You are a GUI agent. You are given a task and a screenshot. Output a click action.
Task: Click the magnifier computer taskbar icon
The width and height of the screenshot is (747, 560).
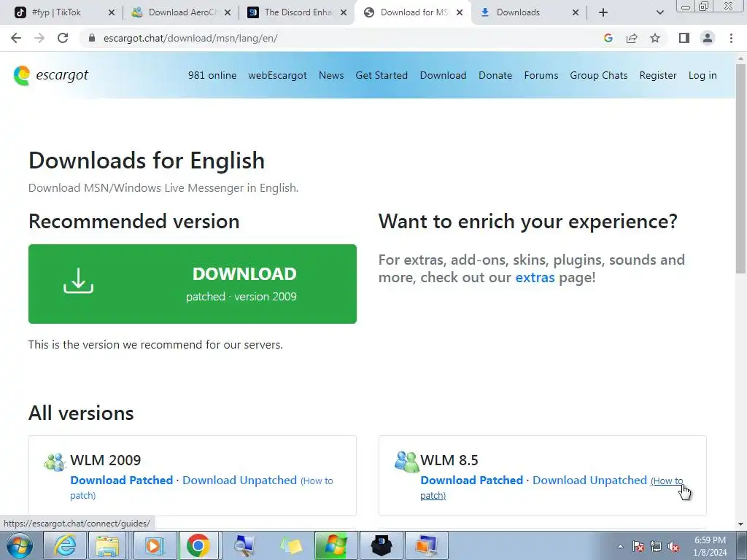coord(245,545)
